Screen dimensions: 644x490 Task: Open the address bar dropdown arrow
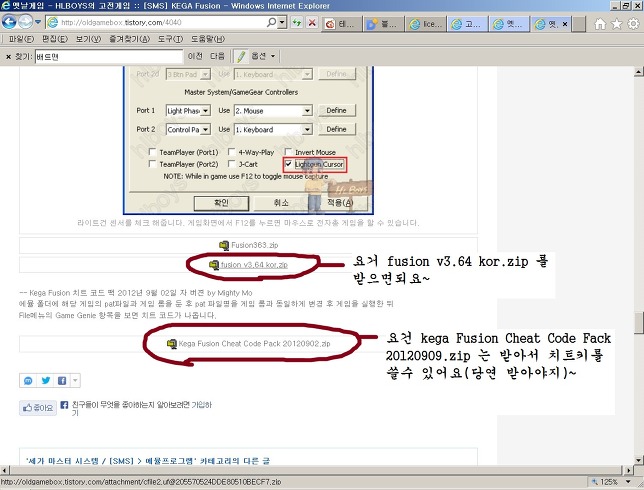point(282,23)
